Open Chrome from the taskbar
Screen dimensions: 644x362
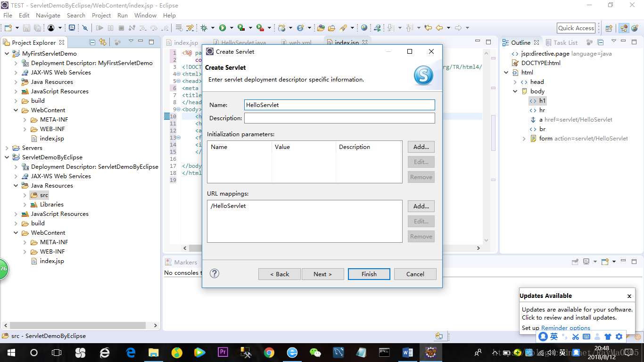pos(269,352)
